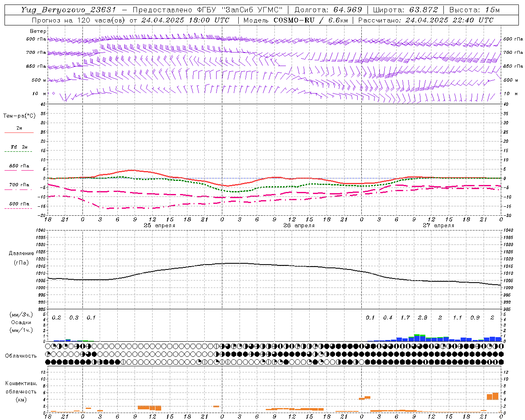Select the Рассчитано: 24.04.2025 22:40 UTC timestamp

426,20
